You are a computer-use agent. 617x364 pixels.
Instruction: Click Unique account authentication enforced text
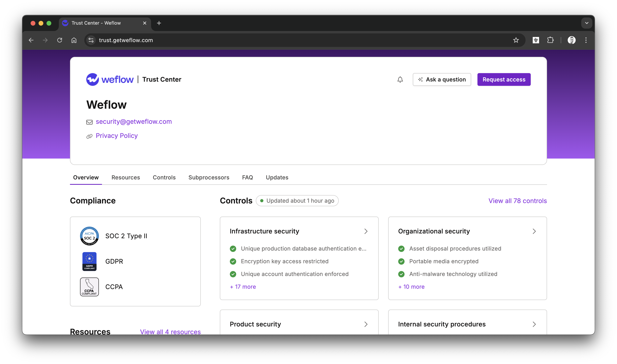click(x=295, y=274)
